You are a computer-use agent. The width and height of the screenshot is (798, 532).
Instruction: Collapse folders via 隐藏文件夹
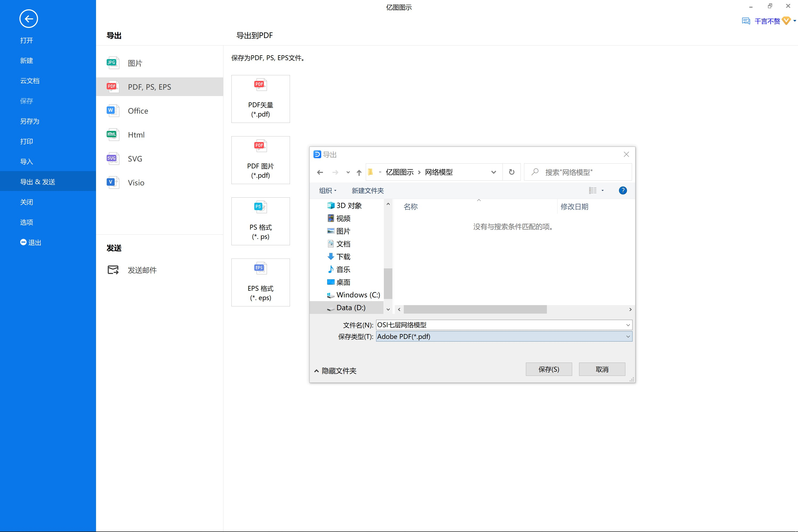coord(335,371)
